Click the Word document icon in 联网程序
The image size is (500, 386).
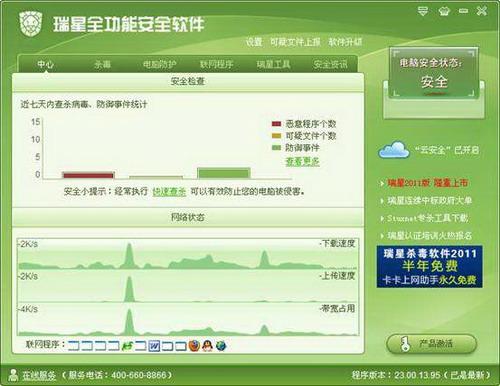(154, 346)
